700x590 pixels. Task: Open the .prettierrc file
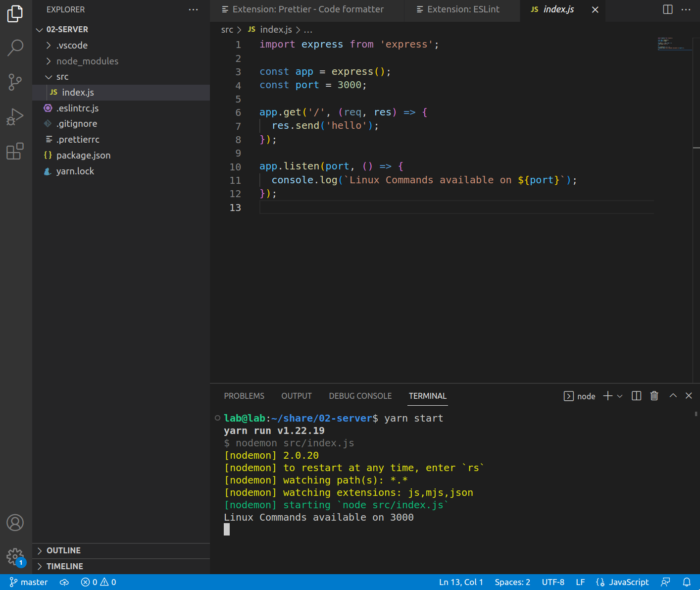[121, 140]
